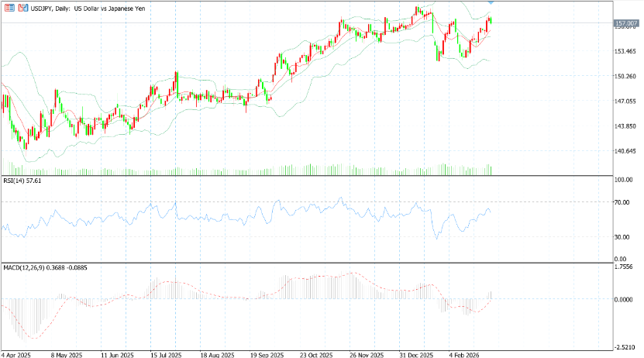644x358 pixels.
Task: Click the 143.850 price scale label
Action: coord(625,126)
